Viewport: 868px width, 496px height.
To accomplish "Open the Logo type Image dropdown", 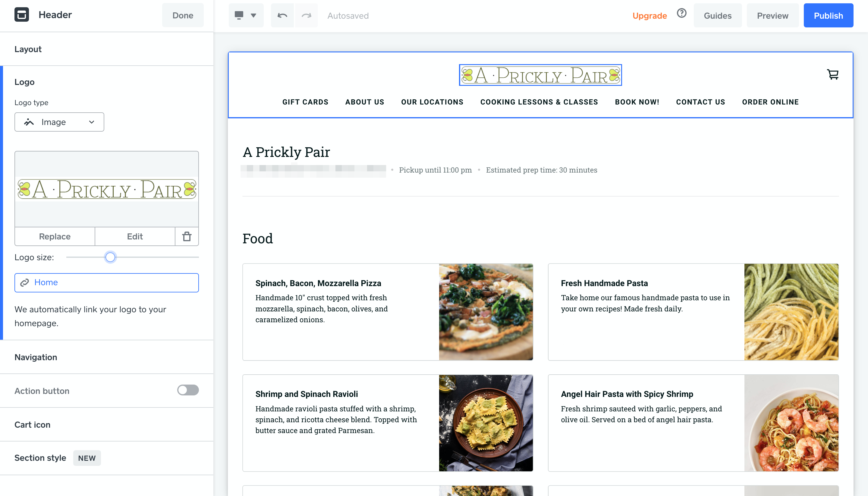I will [x=59, y=122].
